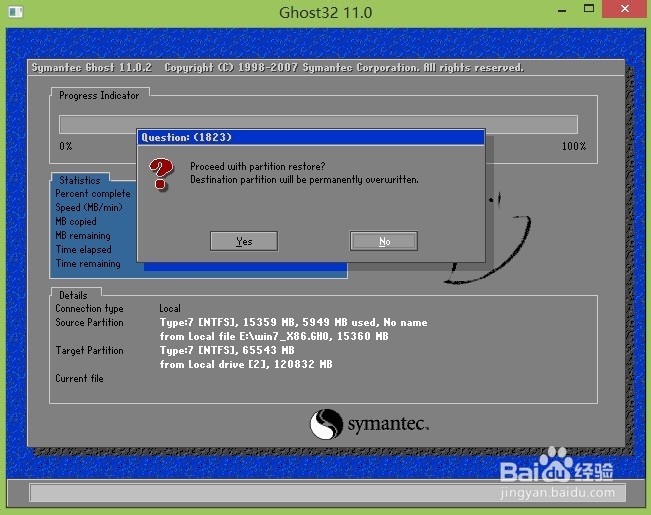
Task: Click the source line "Type:7 [NTFS], 15359 MB"
Action: tap(293, 322)
